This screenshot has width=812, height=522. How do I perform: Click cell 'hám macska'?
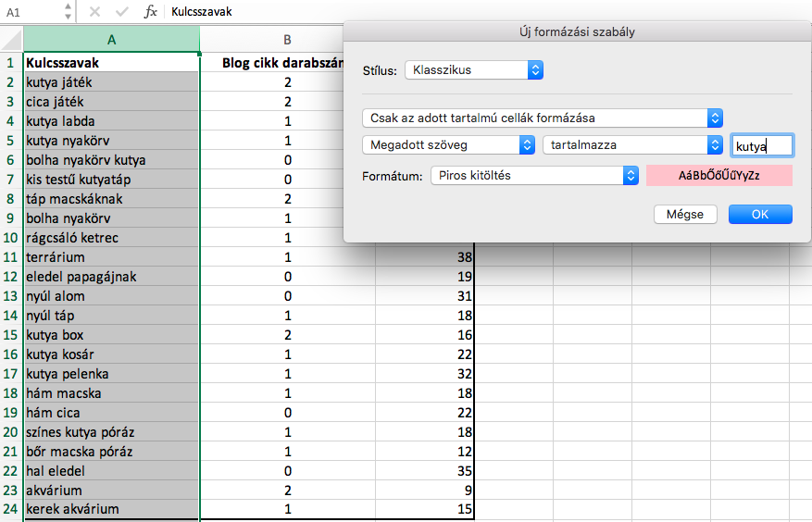tap(111, 393)
